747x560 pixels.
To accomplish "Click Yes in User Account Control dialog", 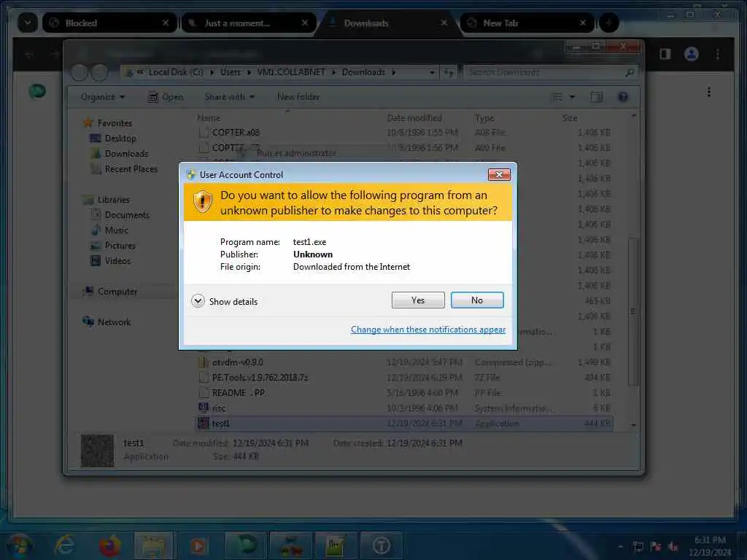I will click(x=418, y=300).
